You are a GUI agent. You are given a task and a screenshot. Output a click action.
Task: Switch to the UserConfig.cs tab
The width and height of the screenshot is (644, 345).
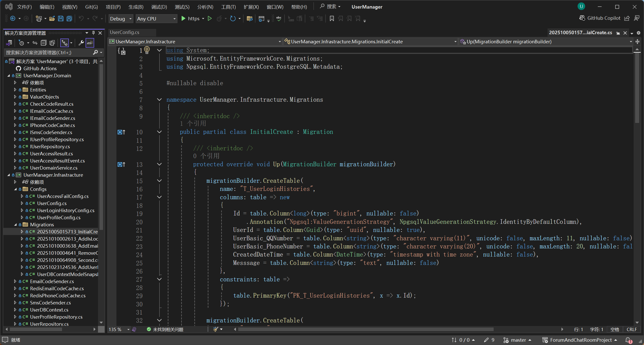(x=125, y=32)
